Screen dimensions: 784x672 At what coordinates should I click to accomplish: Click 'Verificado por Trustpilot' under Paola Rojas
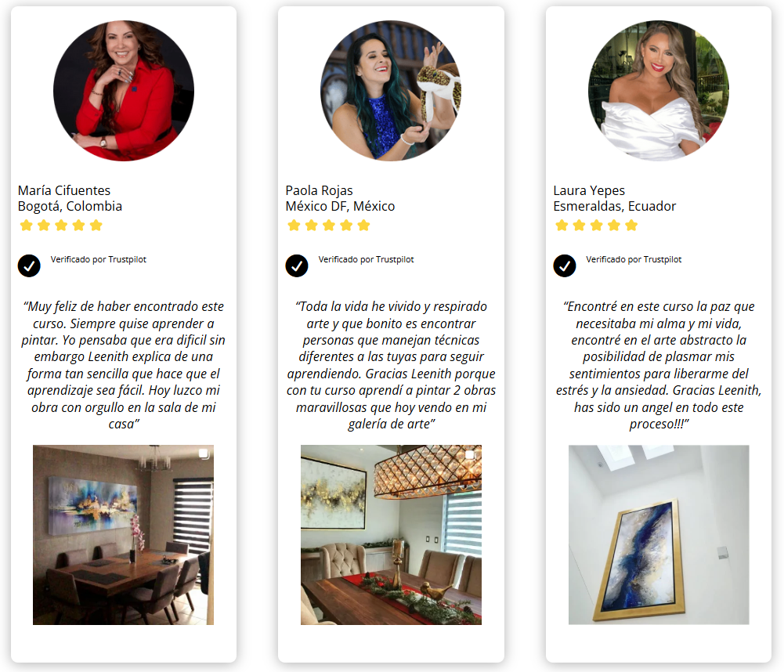click(x=366, y=259)
